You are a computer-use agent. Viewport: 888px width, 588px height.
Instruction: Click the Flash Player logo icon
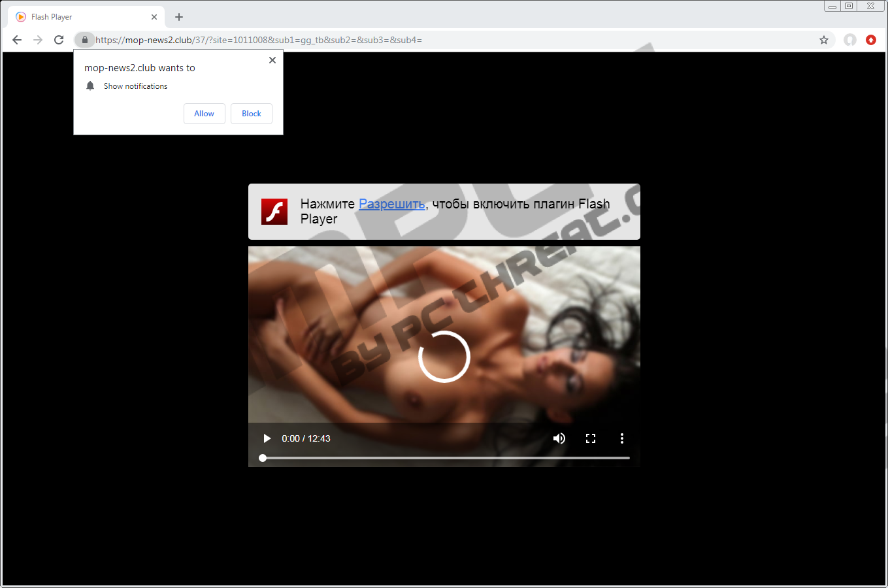(274, 212)
